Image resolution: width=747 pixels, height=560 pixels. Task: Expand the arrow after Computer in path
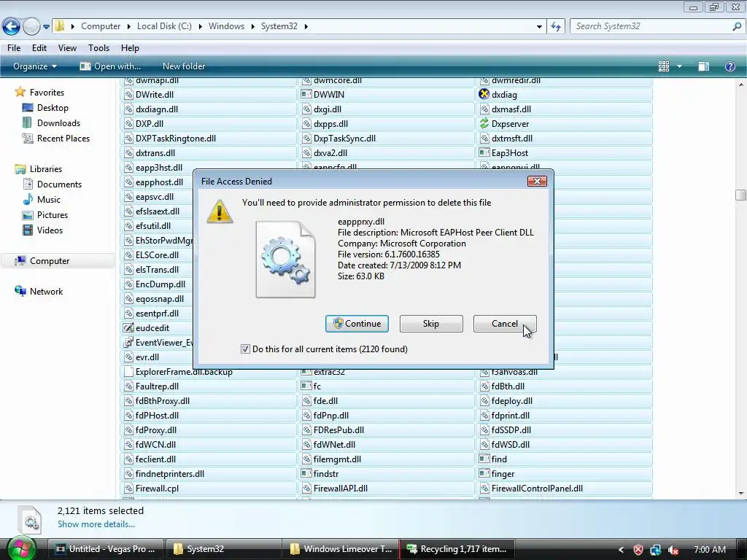coord(128,26)
